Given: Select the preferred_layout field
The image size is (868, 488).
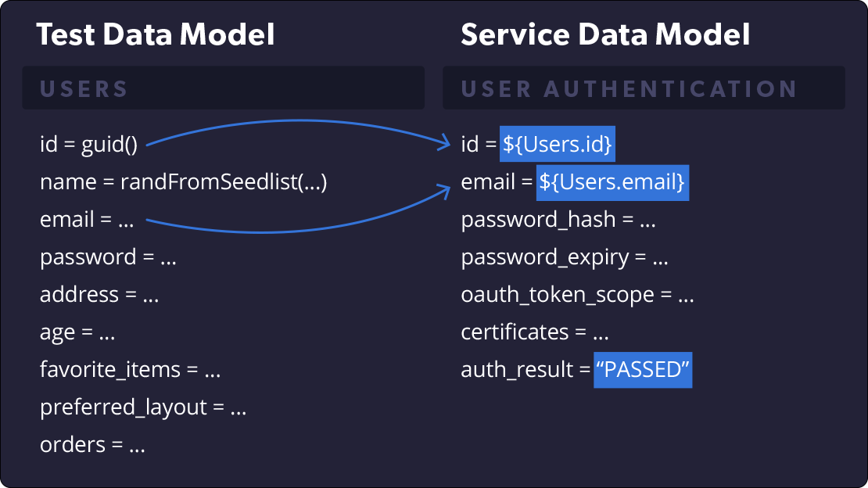Looking at the screenshot, I should pos(143,407).
